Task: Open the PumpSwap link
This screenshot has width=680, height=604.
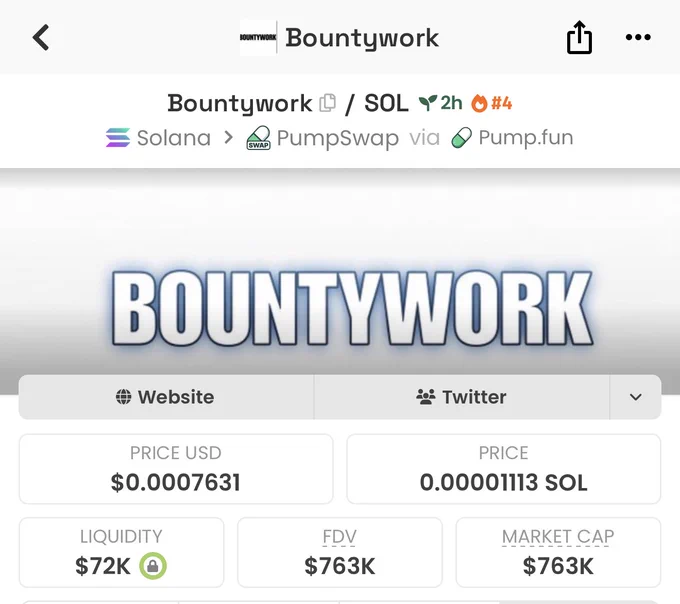Action: click(x=338, y=138)
